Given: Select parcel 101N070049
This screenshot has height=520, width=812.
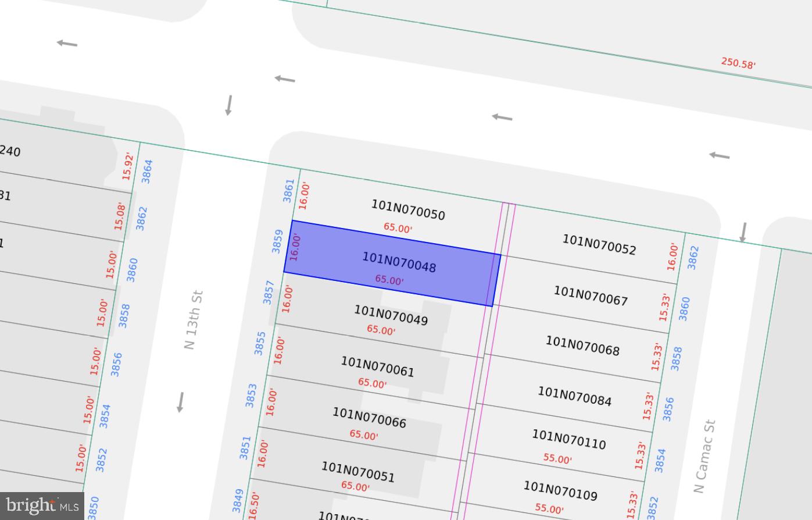Looking at the screenshot, I should coord(391,315).
